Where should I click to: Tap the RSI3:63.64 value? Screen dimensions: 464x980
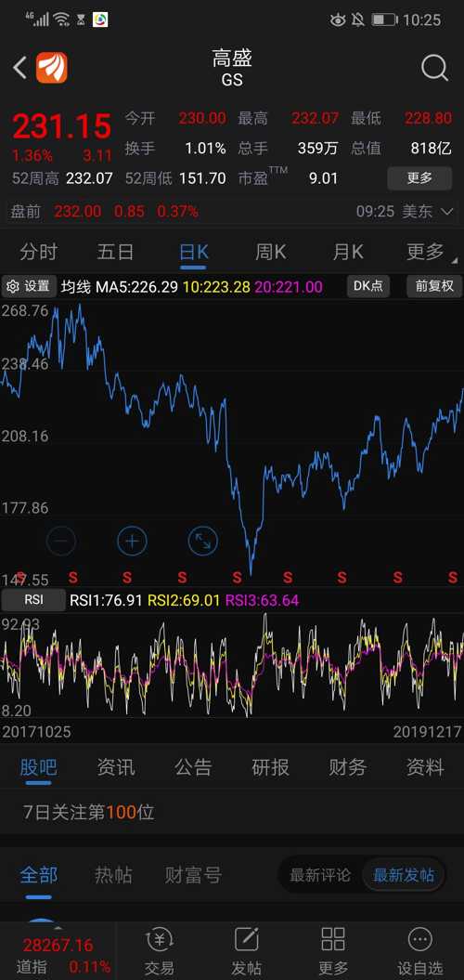pos(262,601)
